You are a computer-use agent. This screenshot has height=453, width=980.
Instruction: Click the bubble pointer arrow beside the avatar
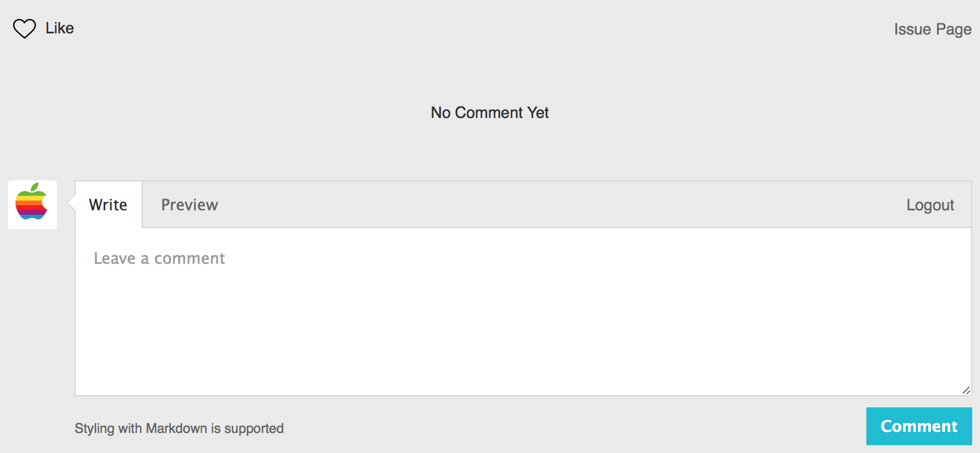pyautogui.click(x=71, y=203)
